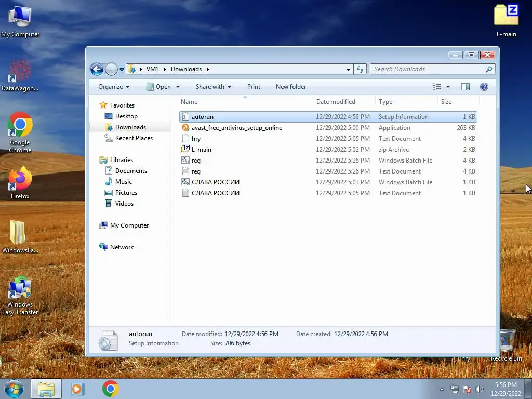Viewport: 532px width, 399px height.
Task: Click the Windows Start button
Action: [x=14, y=389]
